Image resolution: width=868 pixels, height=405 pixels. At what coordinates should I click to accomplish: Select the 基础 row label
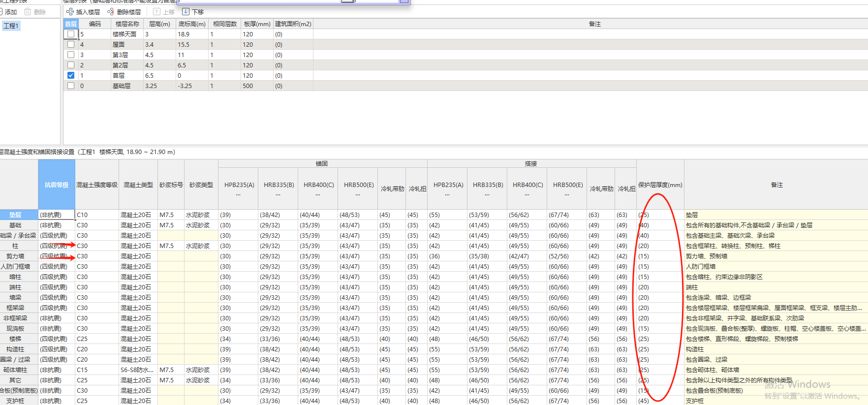tap(19, 225)
